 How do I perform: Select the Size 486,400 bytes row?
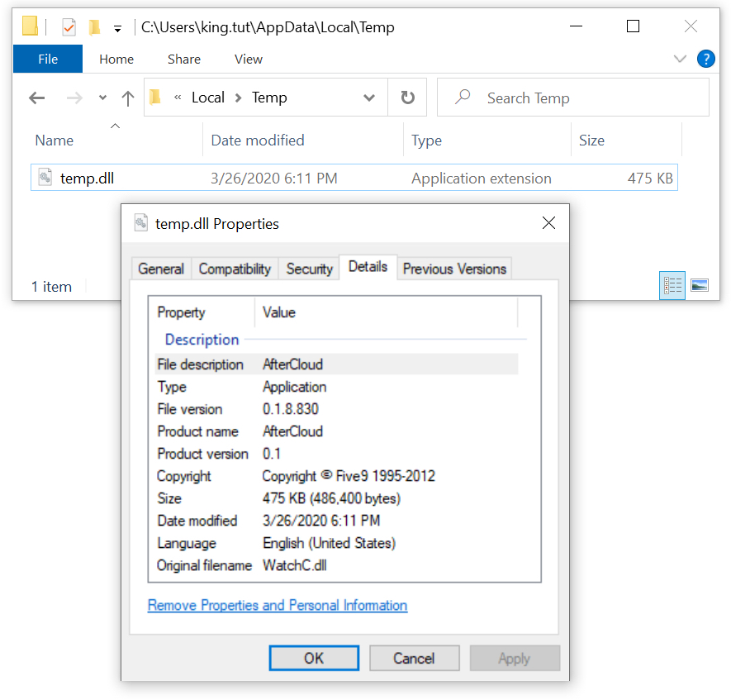coord(336,498)
